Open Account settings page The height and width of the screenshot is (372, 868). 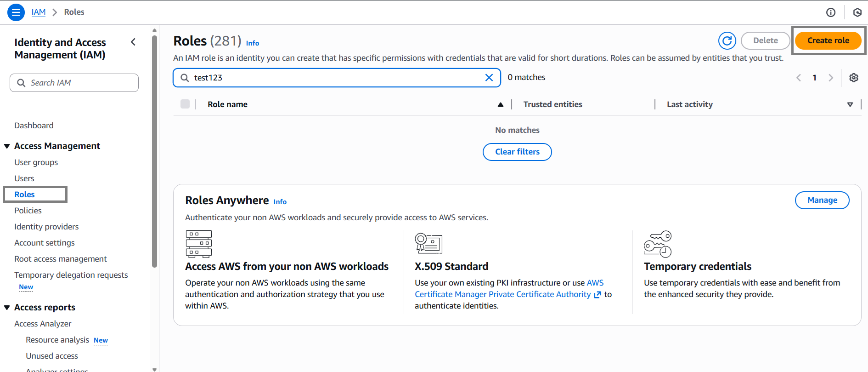pos(45,243)
